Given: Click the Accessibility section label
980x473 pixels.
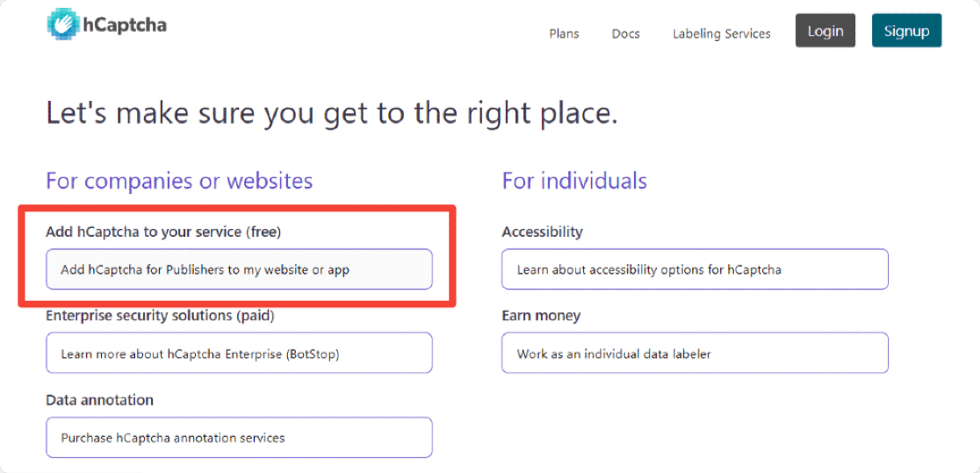Looking at the screenshot, I should click(542, 232).
